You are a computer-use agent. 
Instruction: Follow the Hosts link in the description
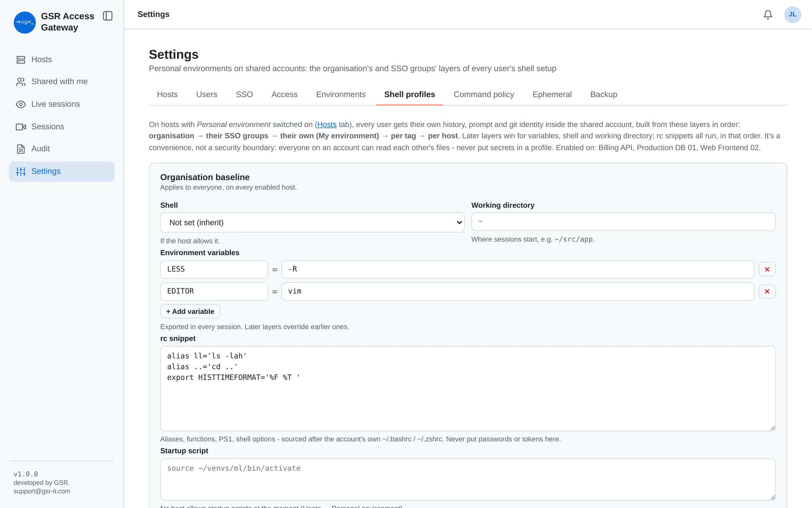pos(327,125)
